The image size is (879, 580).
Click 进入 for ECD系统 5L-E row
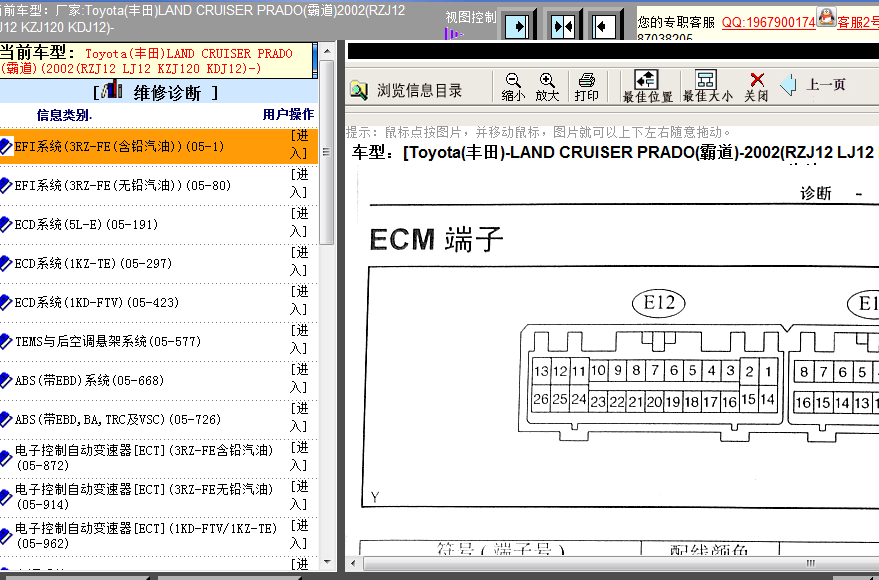click(299, 223)
